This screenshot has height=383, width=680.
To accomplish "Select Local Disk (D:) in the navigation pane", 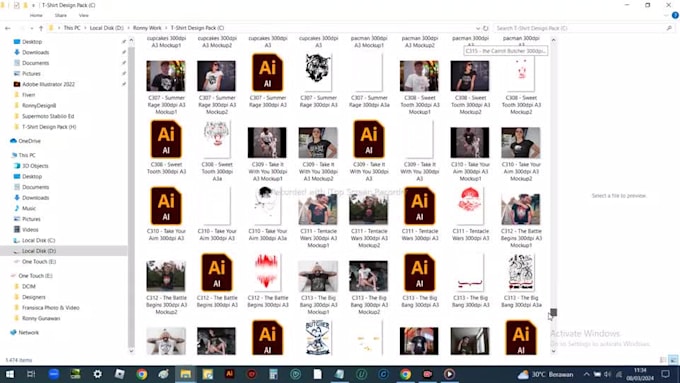I will pos(39,251).
